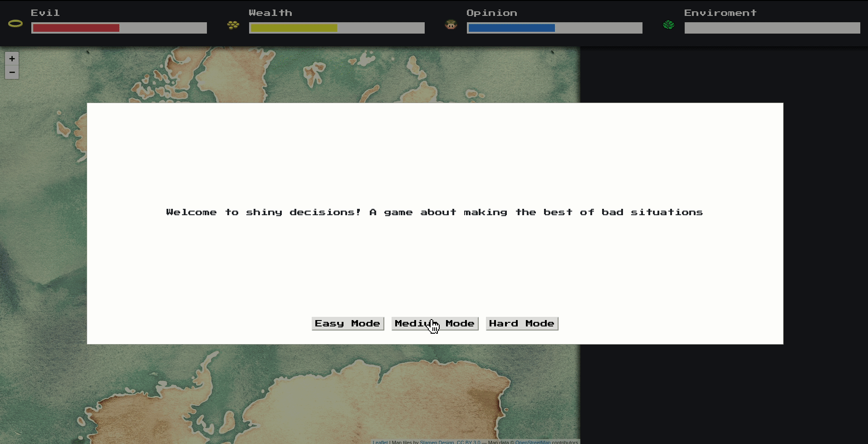Click the pig face Opinion icon

click(x=451, y=25)
